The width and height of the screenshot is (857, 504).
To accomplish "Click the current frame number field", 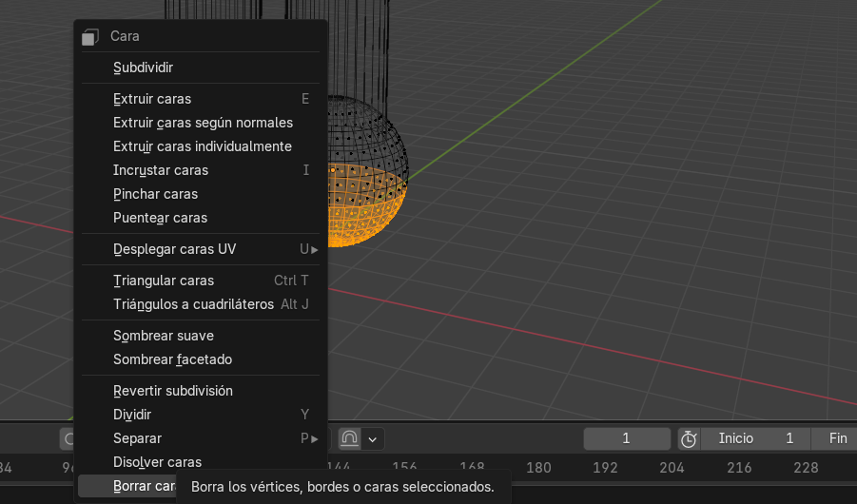I will pos(626,438).
